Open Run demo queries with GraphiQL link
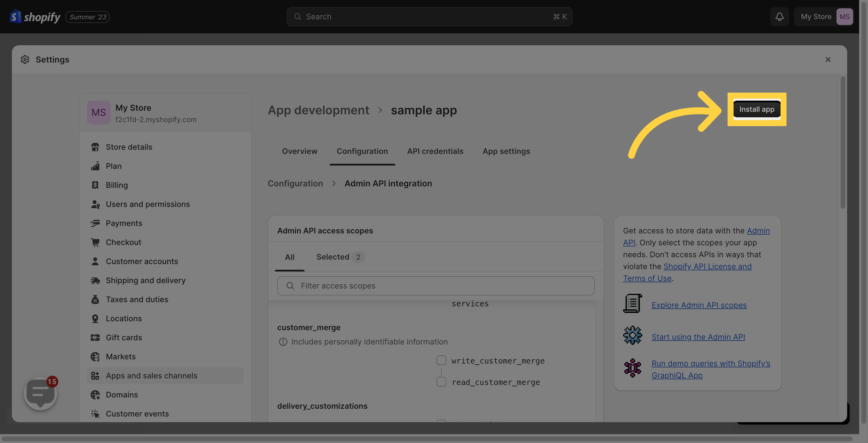 [711, 364]
